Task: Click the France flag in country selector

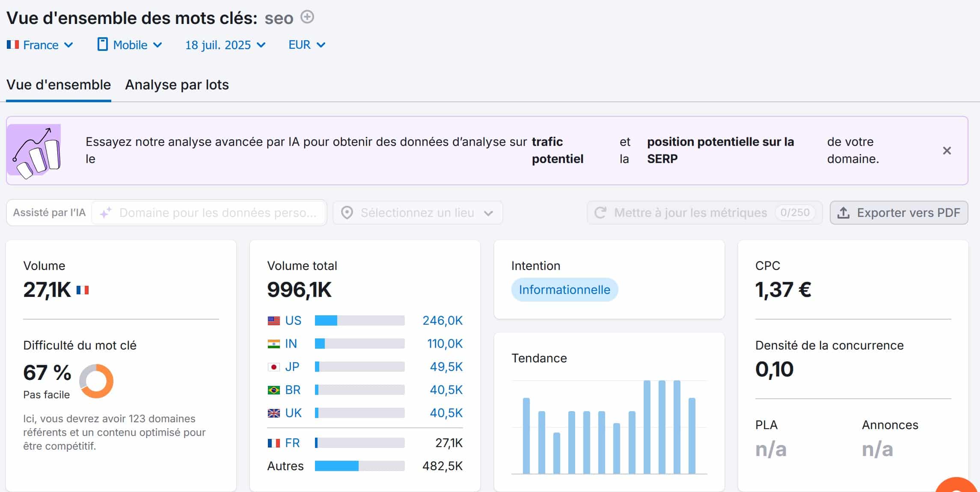Action: click(13, 44)
